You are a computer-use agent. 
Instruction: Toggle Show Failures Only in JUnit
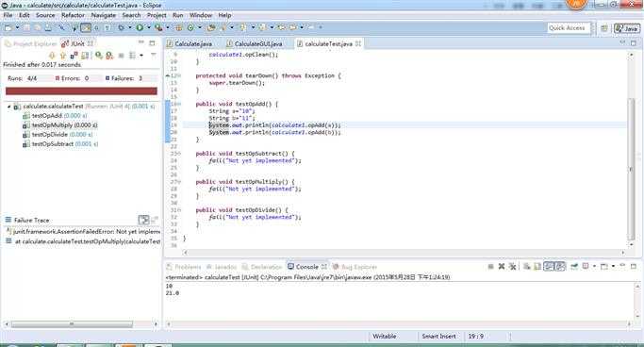pos(74,55)
